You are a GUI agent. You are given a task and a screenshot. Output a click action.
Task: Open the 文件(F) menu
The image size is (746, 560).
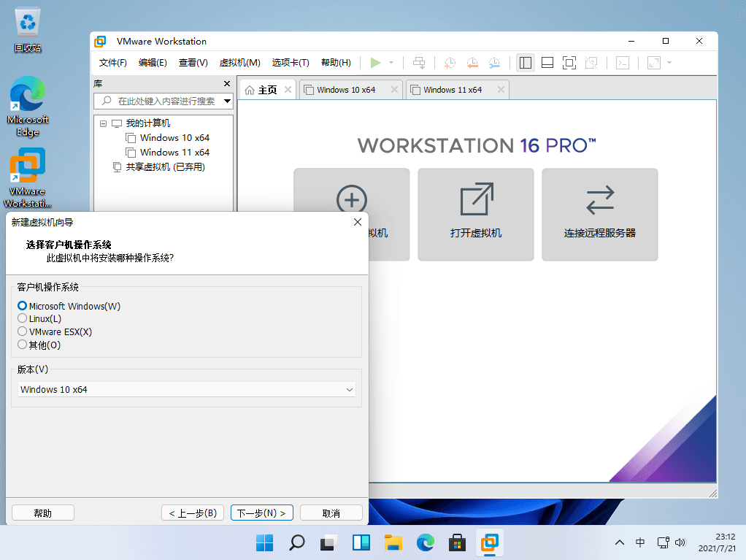[x=112, y=63]
